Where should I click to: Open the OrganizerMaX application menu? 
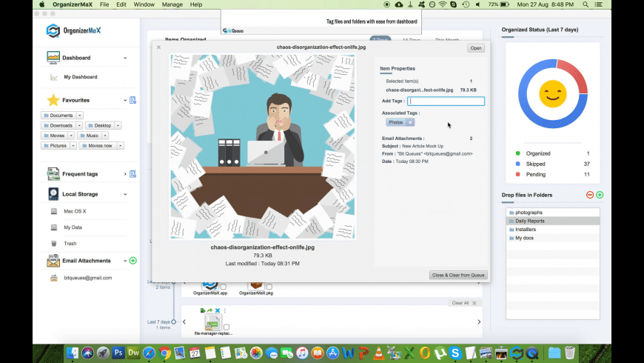(73, 4)
